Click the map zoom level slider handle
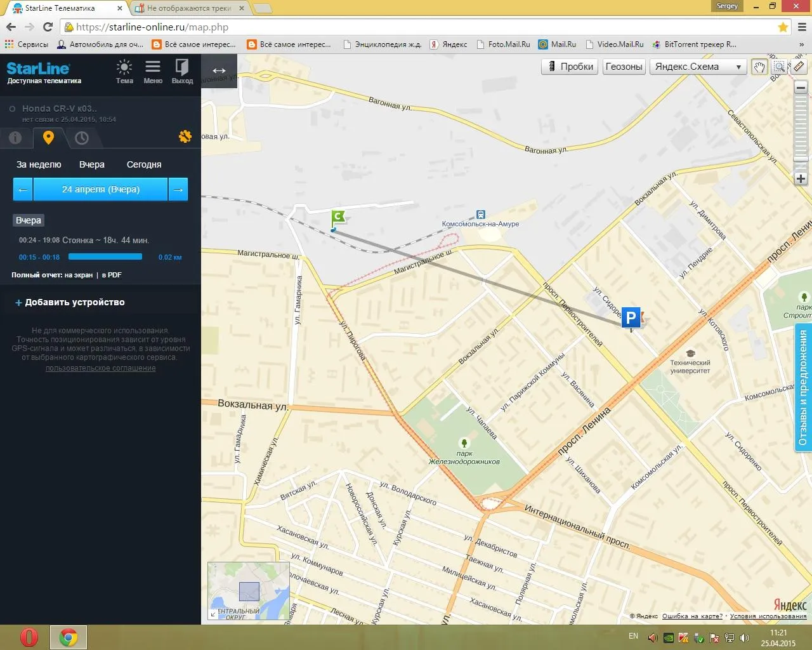Image resolution: width=812 pixels, height=650 pixels. (x=801, y=159)
